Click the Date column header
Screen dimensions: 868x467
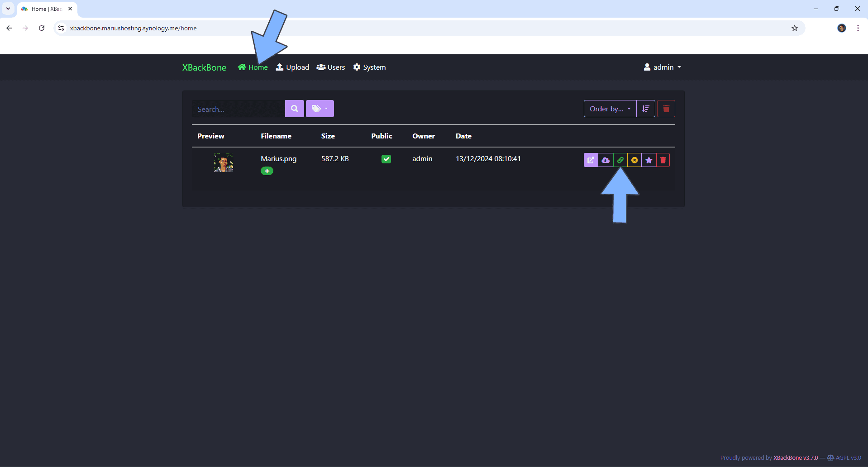(x=463, y=136)
